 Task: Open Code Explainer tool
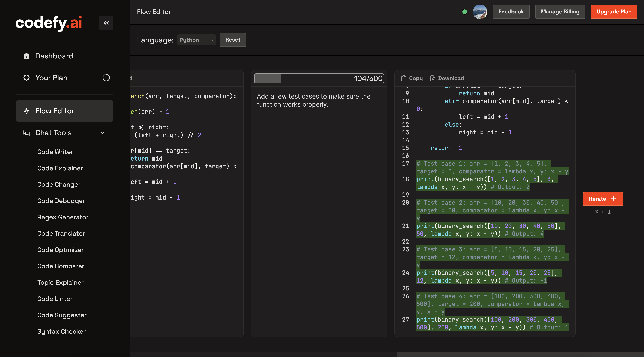pos(60,168)
